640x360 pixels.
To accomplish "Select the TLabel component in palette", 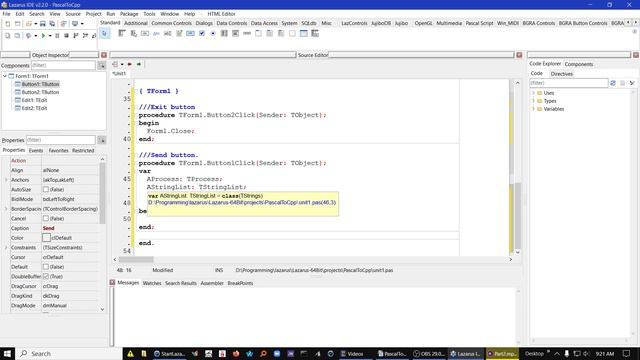I will 156,33.
